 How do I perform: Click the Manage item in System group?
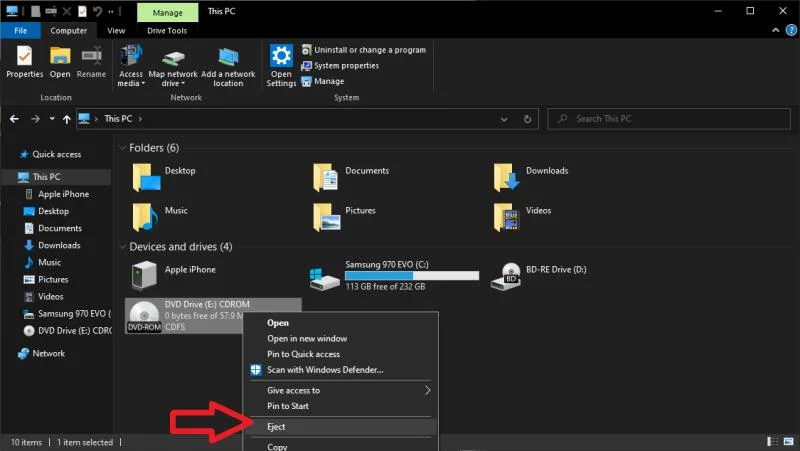(323, 81)
